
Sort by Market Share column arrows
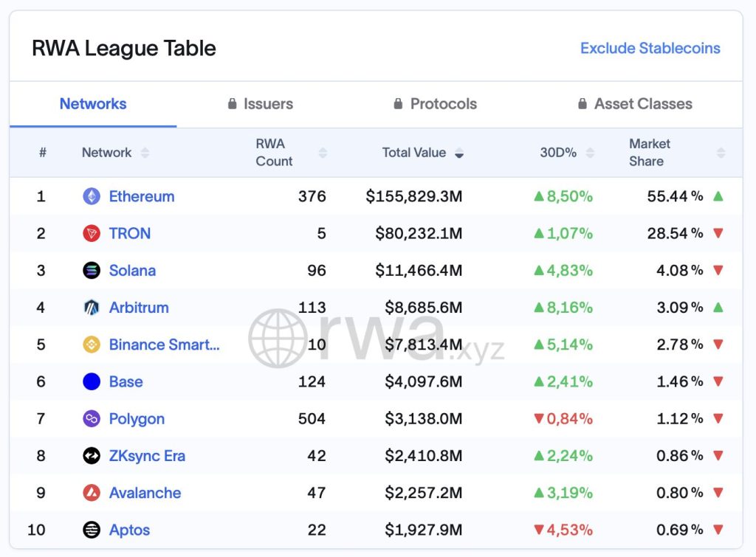[721, 153]
